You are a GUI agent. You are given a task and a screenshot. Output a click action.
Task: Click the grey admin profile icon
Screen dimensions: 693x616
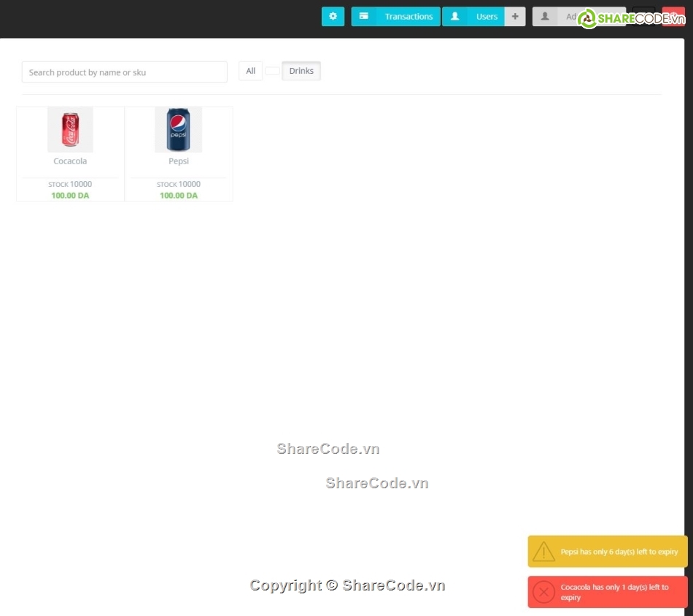point(544,17)
